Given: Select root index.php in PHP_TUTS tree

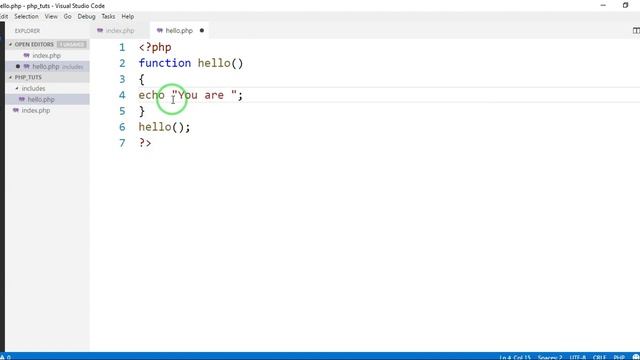Looking at the screenshot, I should [47, 111].
